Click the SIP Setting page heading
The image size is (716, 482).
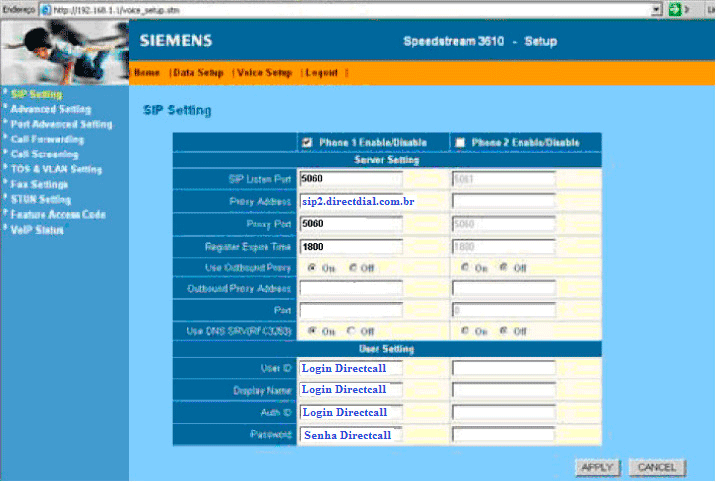[x=177, y=110]
